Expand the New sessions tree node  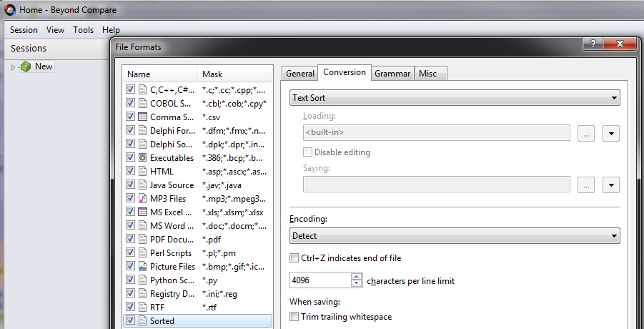[x=13, y=67]
